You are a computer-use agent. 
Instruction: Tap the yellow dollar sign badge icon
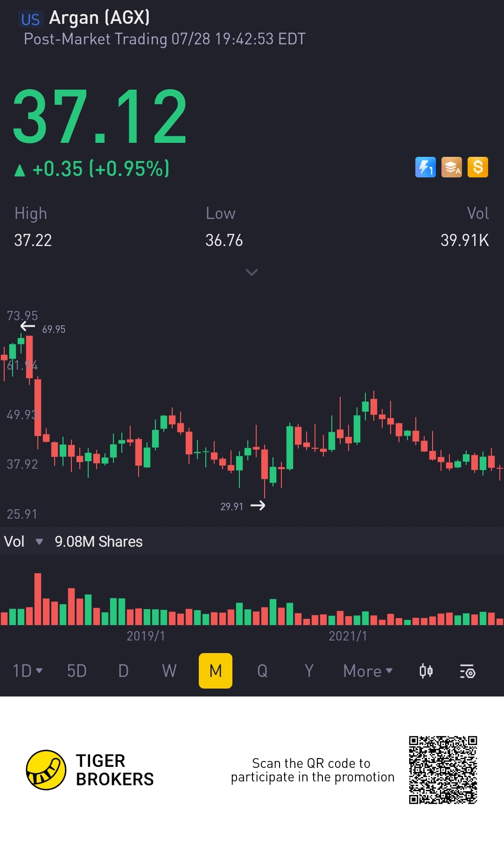click(x=478, y=167)
